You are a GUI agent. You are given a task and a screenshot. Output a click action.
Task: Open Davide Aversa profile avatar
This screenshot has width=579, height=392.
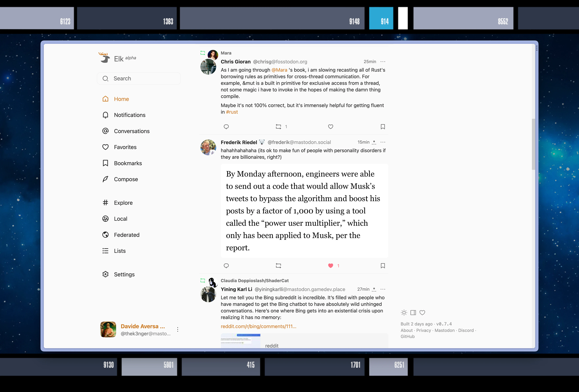108,329
